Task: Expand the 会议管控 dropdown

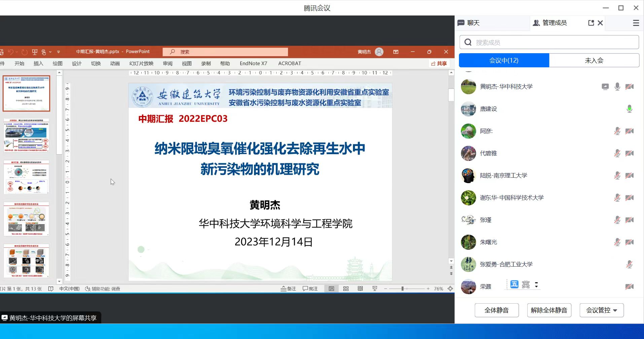Action: pos(602,310)
